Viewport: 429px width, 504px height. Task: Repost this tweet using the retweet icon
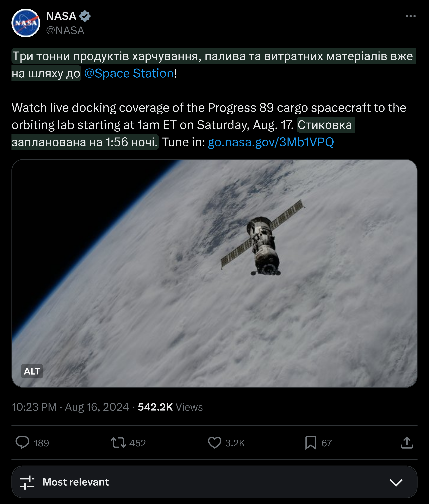click(118, 442)
